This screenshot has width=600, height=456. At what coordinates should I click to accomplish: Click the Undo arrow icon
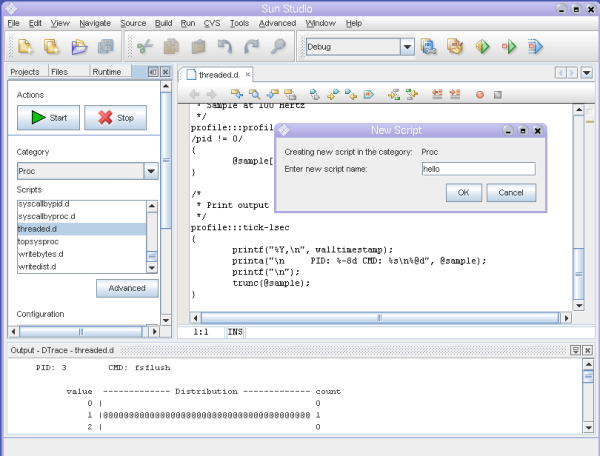click(x=225, y=47)
